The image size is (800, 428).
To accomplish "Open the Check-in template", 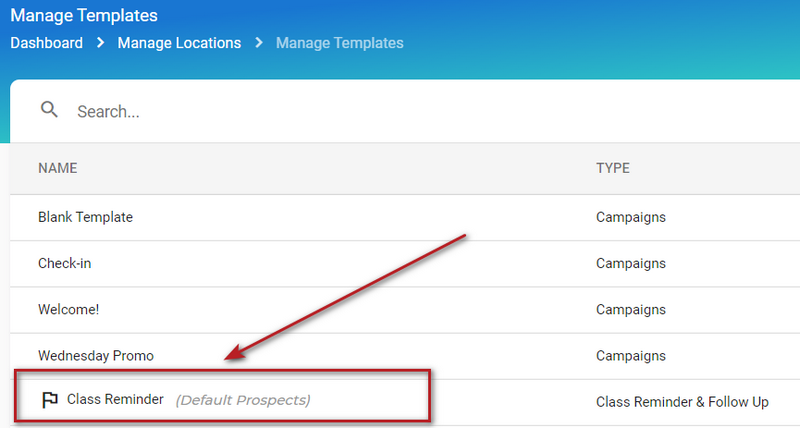I will [x=64, y=263].
